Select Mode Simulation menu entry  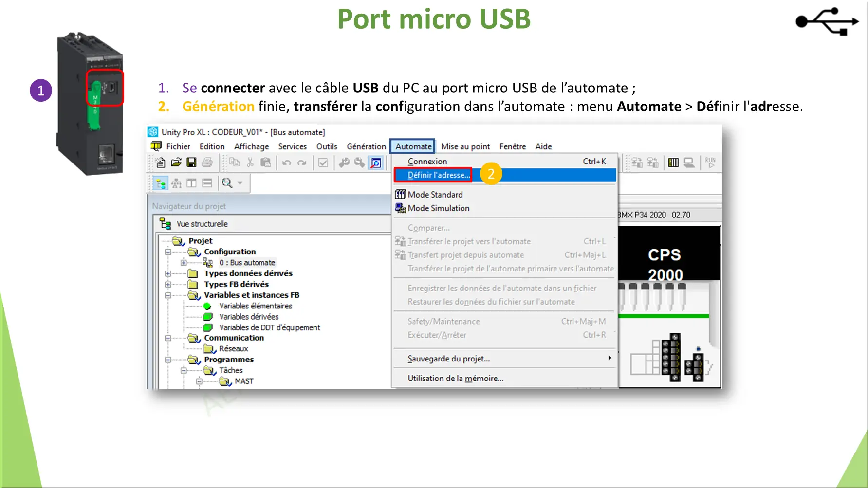[438, 208]
